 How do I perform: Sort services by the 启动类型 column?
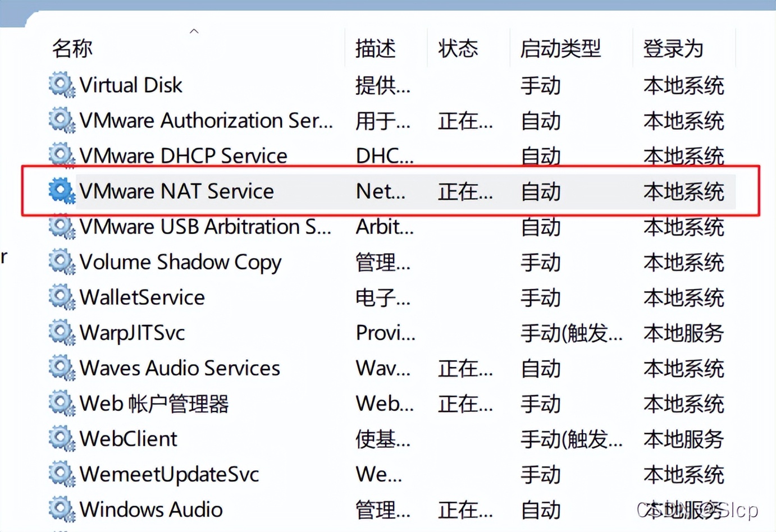pyautogui.click(x=561, y=49)
